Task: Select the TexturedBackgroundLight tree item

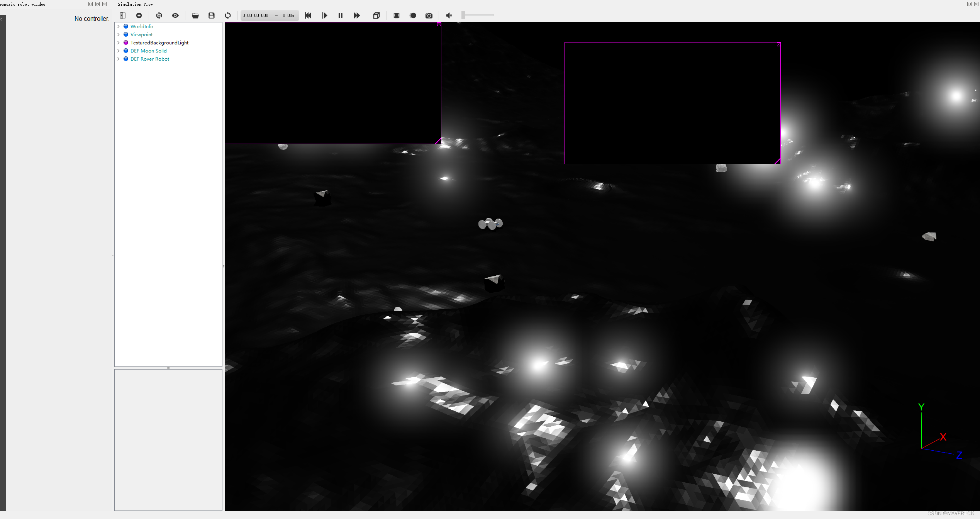Action: click(159, 43)
